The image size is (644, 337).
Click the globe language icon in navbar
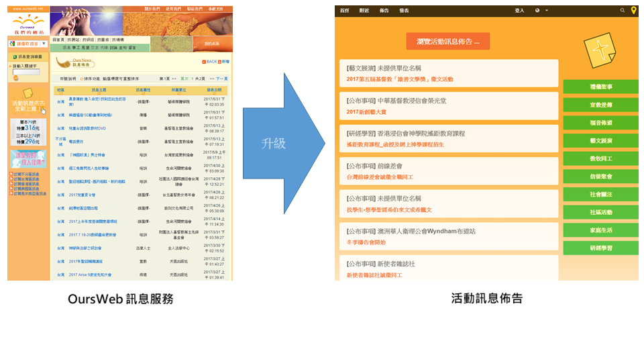[537, 11]
